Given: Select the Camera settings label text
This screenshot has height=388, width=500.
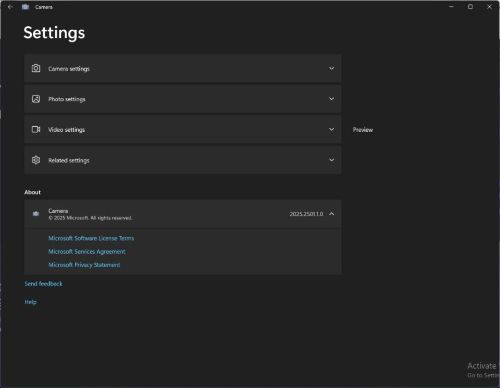Looking at the screenshot, I should coord(69,69).
